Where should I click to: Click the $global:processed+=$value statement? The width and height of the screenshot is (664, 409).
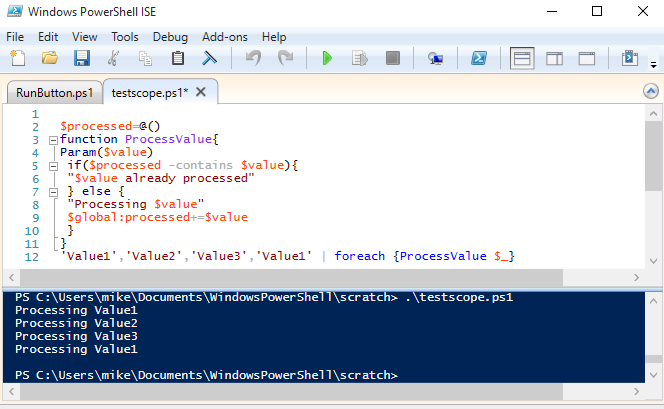click(x=158, y=217)
